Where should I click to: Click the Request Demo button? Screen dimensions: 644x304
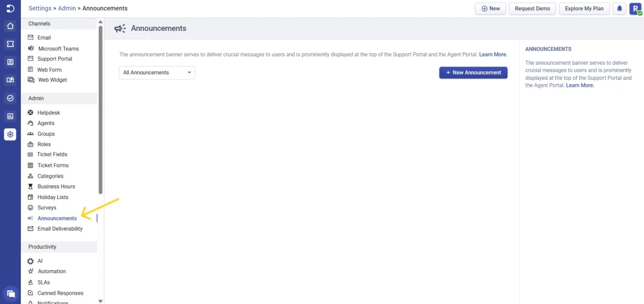point(532,9)
